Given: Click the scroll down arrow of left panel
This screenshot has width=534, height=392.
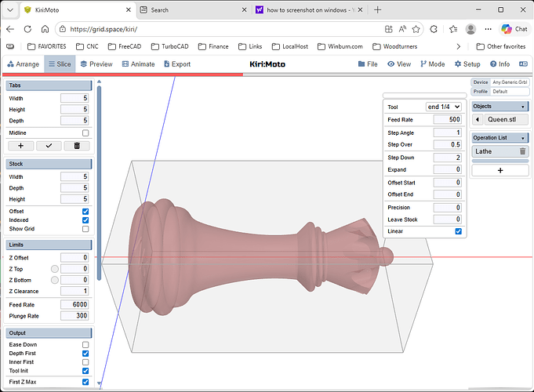Looking at the screenshot, I should pyautogui.click(x=99, y=383).
